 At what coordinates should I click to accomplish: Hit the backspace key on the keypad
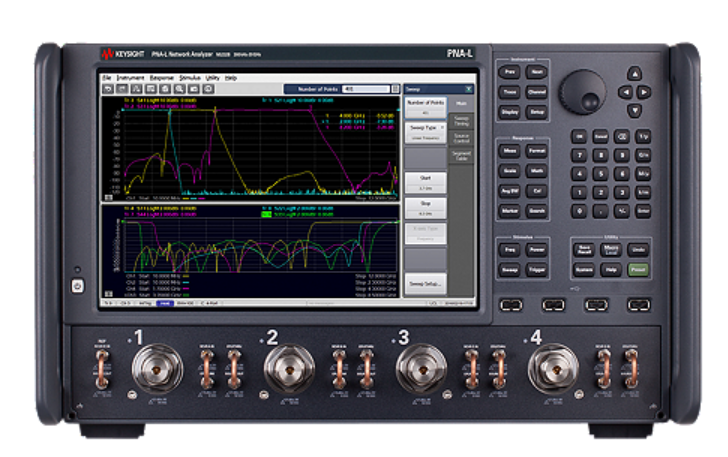coord(622,136)
